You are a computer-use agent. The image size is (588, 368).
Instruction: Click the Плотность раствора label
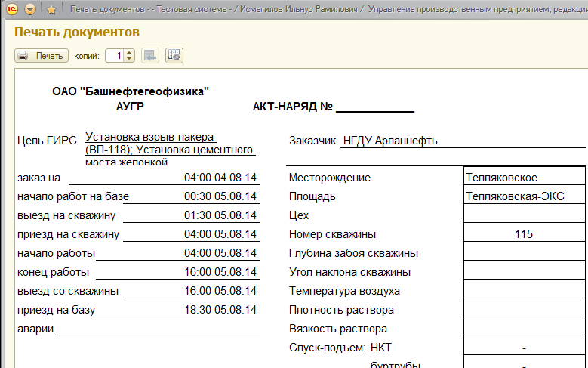(341, 310)
